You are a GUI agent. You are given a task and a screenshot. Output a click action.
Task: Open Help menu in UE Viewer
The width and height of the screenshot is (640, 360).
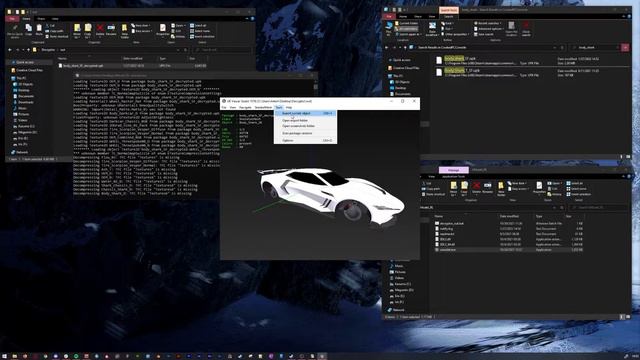pyautogui.click(x=289, y=107)
